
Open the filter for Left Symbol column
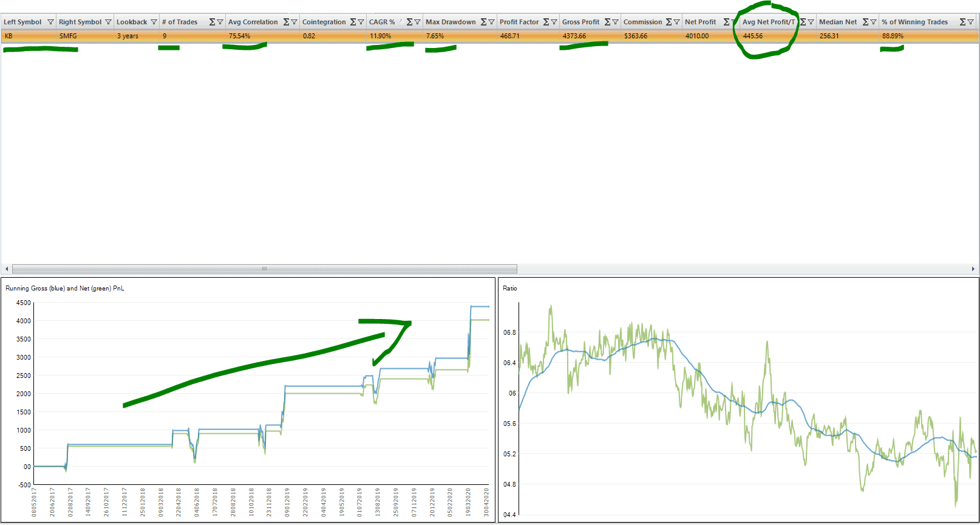(x=50, y=22)
